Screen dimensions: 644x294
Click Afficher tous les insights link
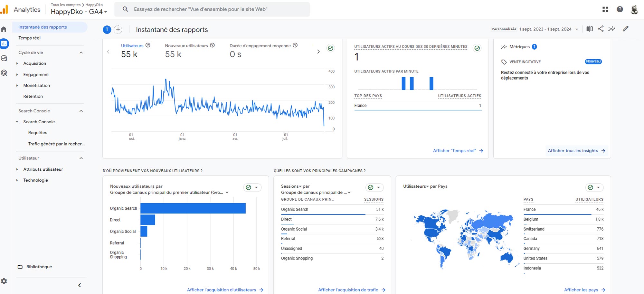(576, 151)
